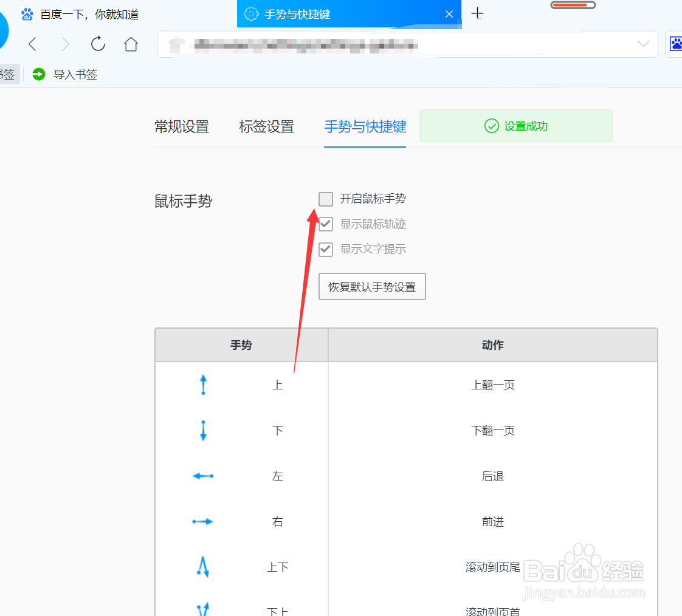Screen dimensions: 682x616
Task: Click the 设置成功 success notification
Action: pyautogui.click(x=515, y=126)
